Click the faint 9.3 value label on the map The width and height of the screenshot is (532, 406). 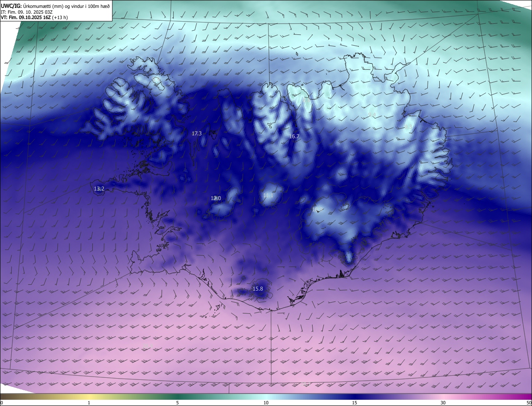[x=409, y=127]
